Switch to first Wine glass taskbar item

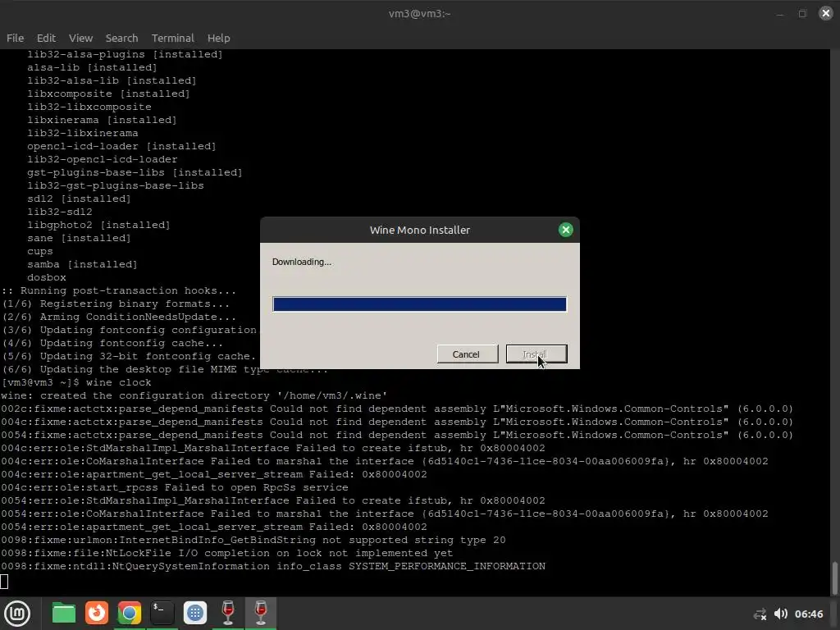228,613
